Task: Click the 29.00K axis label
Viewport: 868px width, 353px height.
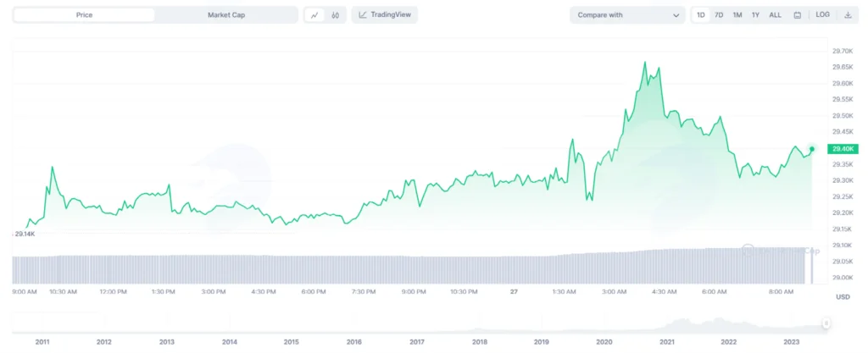Action: click(x=843, y=278)
